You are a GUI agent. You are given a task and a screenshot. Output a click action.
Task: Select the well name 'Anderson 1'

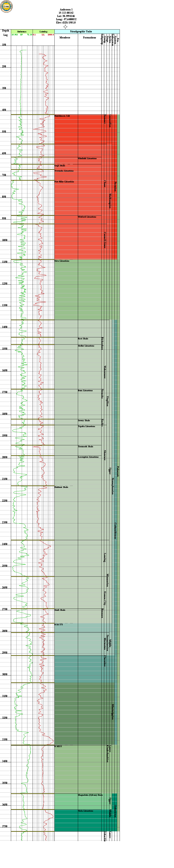(66, 10)
